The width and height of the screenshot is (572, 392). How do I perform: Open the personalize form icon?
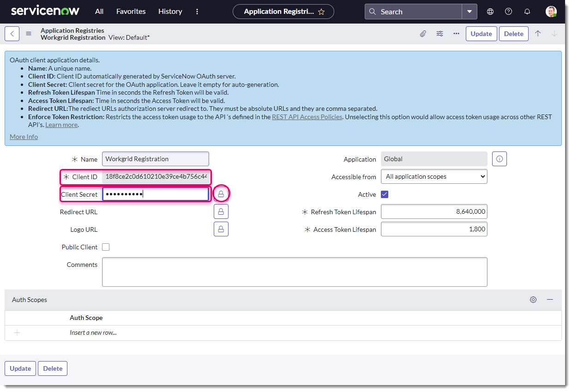(x=440, y=33)
